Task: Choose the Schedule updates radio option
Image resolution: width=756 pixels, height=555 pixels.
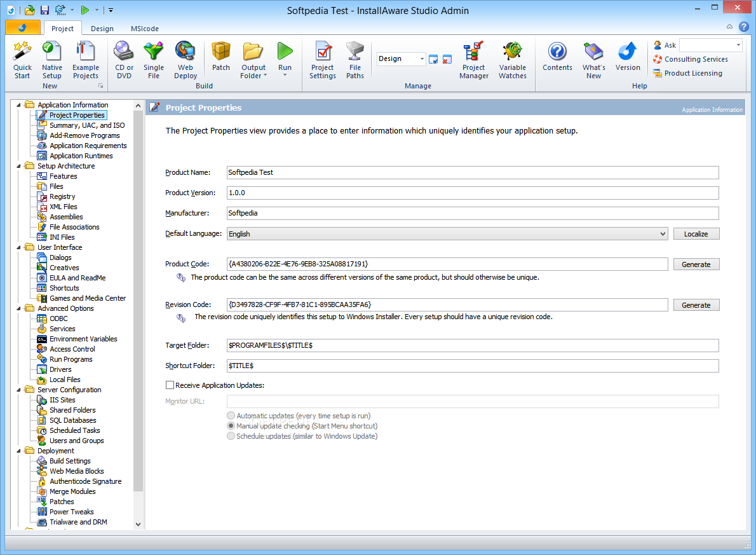Action: (x=231, y=435)
